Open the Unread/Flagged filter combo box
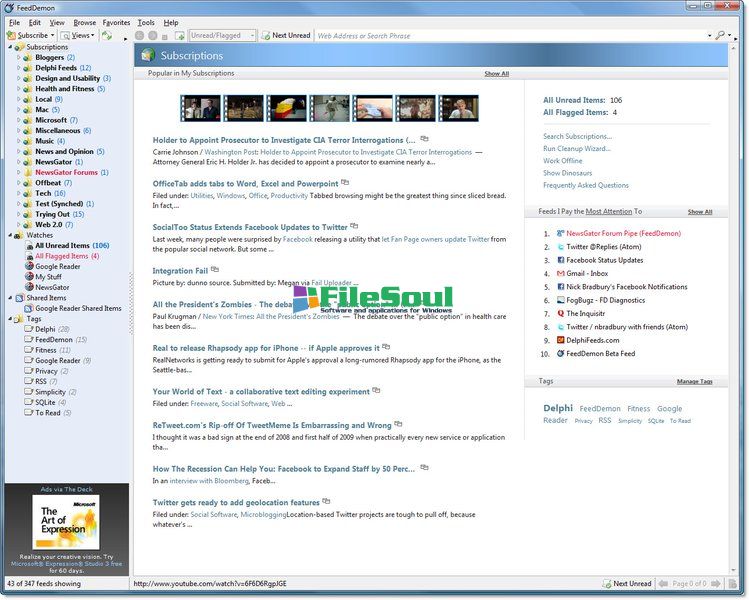Screen dimensions: 749x600 [221, 35]
